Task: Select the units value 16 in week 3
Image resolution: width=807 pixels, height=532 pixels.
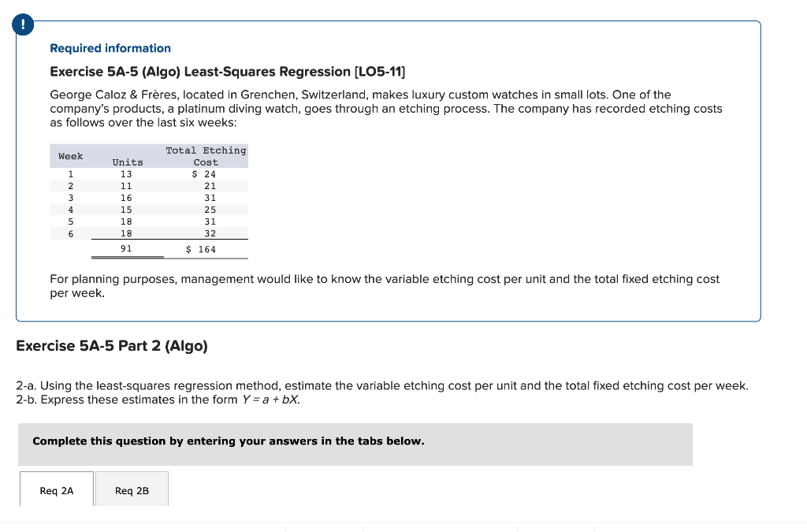Action: pyautogui.click(x=126, y=198)
